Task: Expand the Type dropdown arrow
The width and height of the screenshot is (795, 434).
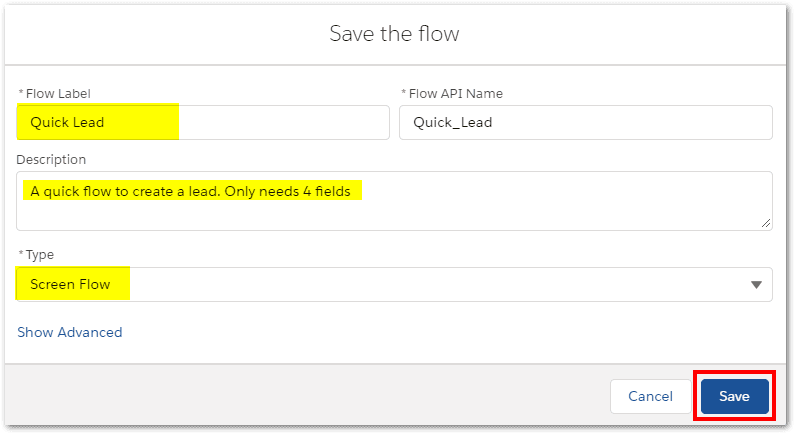Action: (756, 285)
